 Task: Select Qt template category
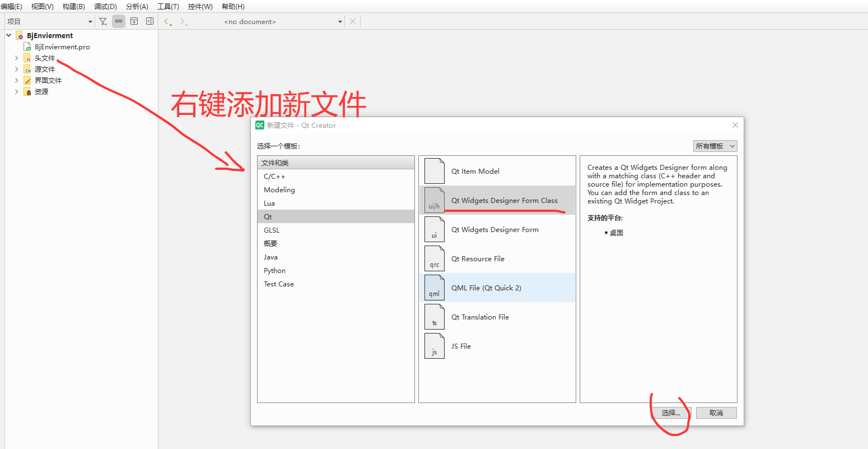tap(336, 217)
